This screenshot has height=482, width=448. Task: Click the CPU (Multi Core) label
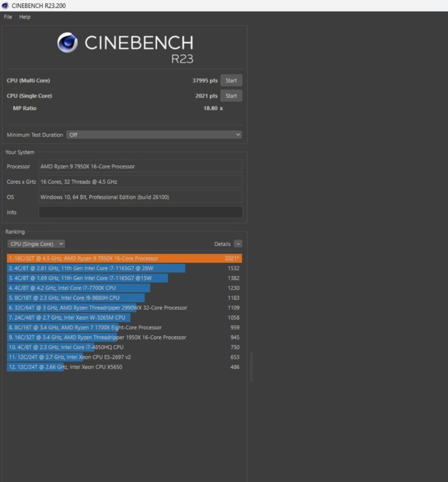pos(28,80)
